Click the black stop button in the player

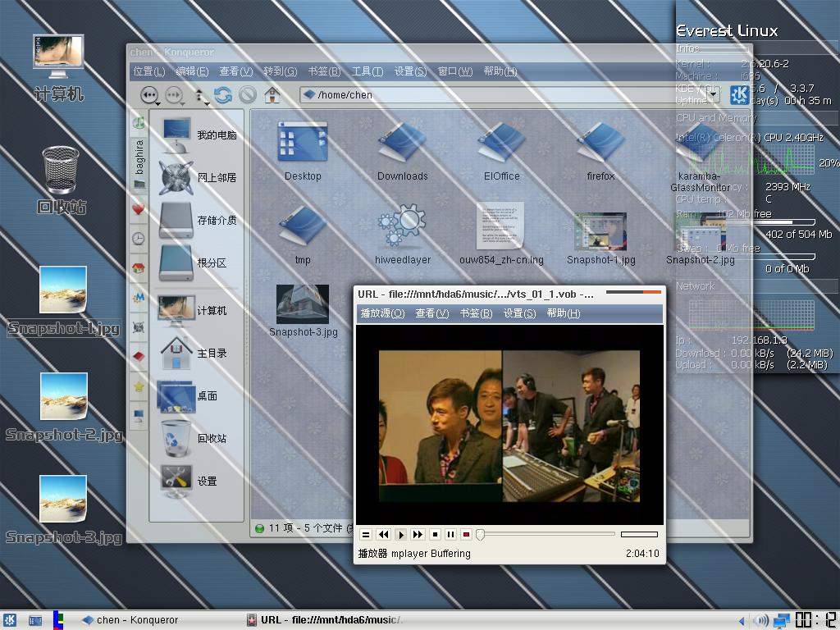tap(435, 535)
